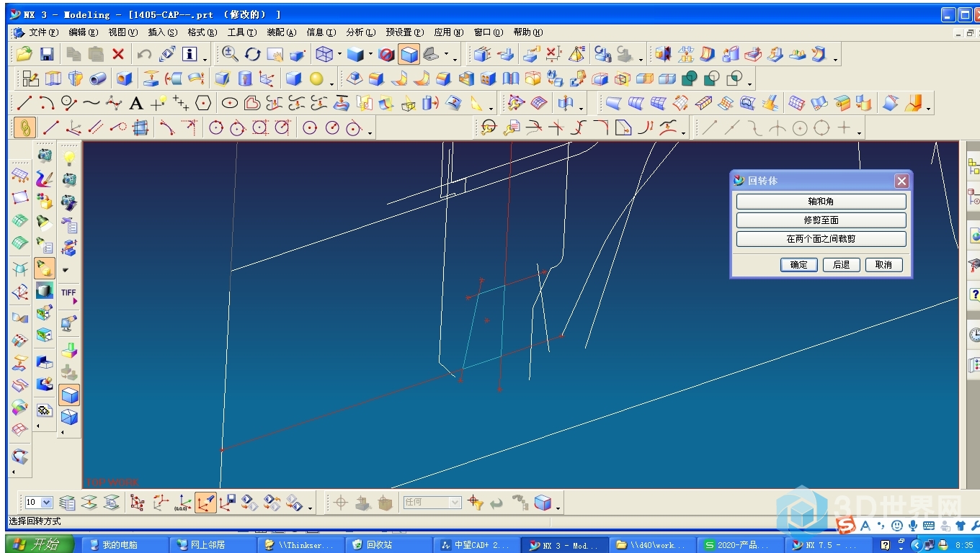Toggle the no-entry cube display icon
Viewport: 980px width, 553px height.
[387, 54]
